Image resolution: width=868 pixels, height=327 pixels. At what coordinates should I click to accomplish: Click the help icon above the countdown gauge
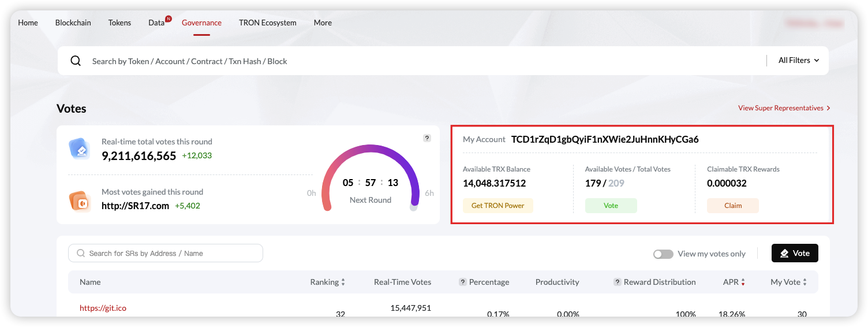pos(427,138)
